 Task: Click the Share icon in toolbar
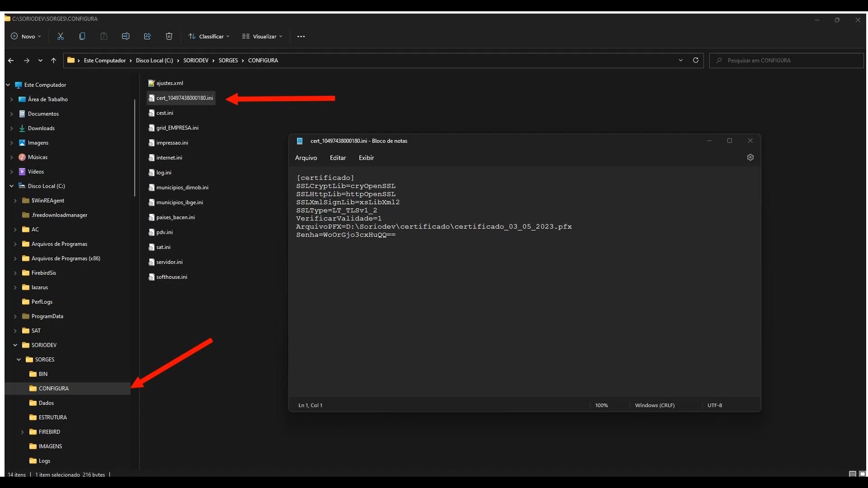click(x=147, y=36)
